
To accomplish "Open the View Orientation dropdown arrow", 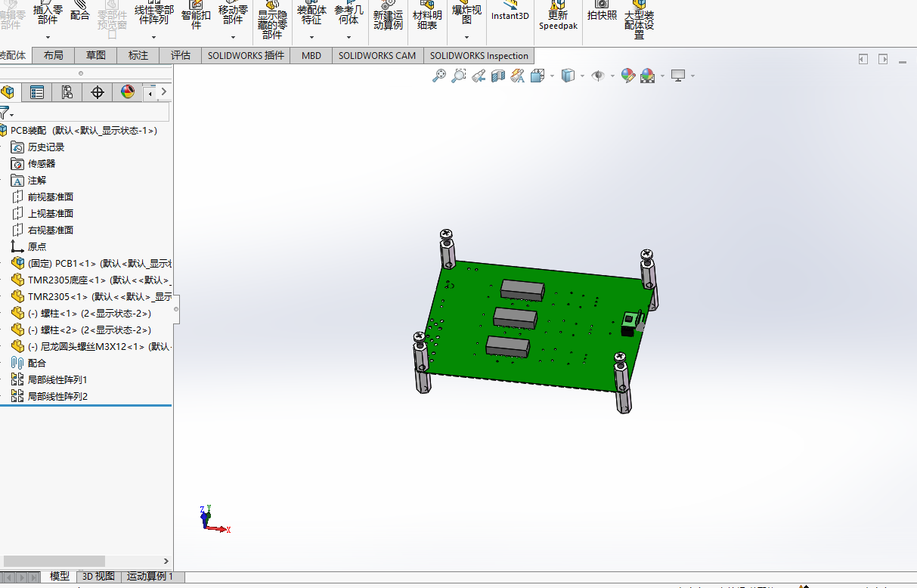I will 552,76.
